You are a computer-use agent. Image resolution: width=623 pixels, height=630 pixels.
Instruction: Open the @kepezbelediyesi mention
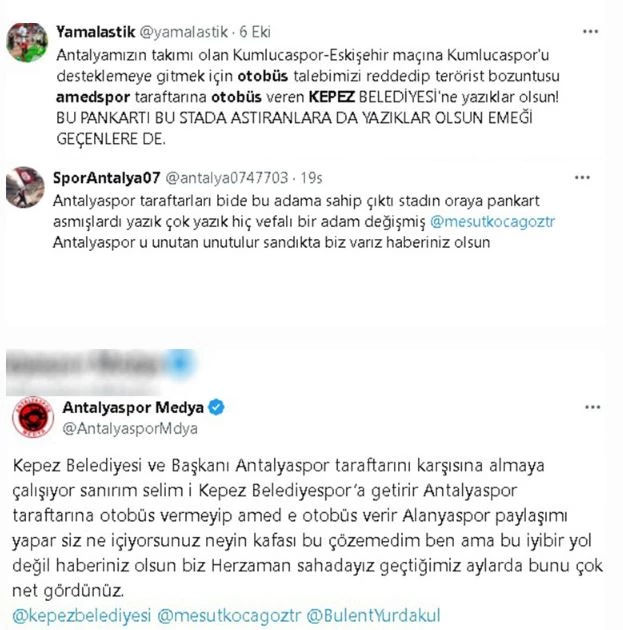tap(82, 616)
